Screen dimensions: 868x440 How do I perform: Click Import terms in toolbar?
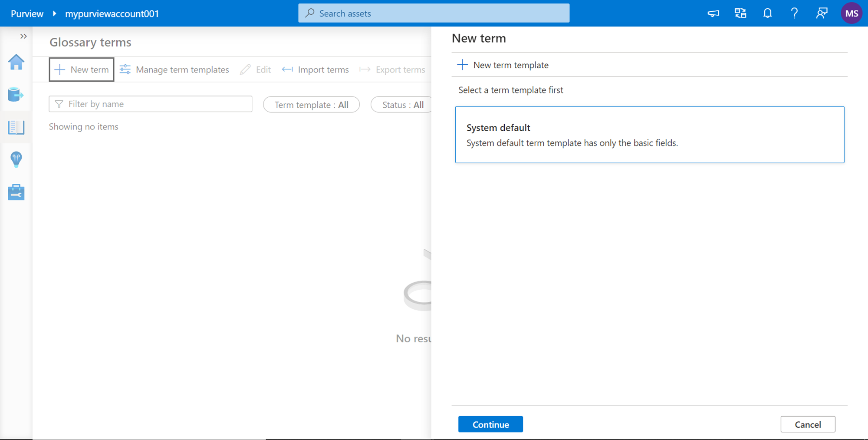[316, 69]
